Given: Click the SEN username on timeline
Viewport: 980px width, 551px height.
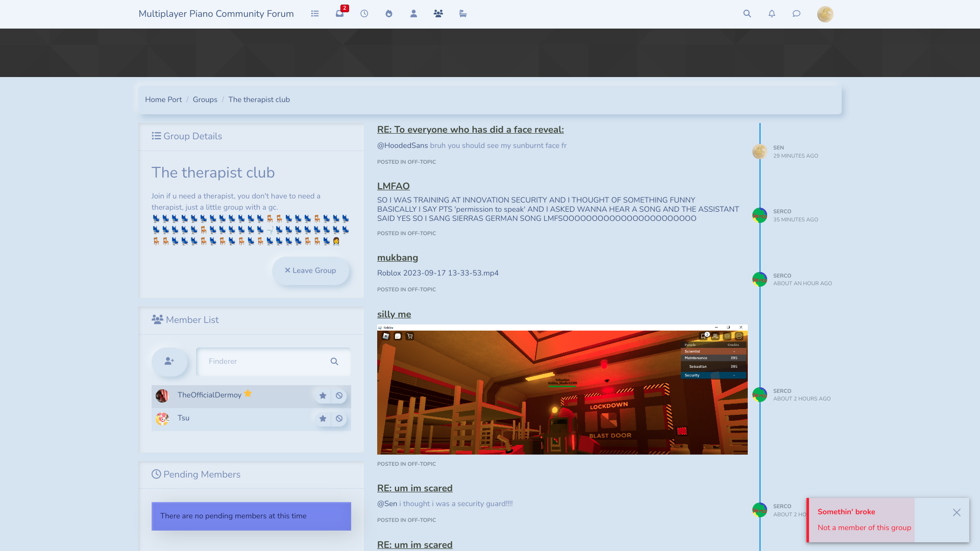Looking at the screenshot, I should [x=778, y=148].
